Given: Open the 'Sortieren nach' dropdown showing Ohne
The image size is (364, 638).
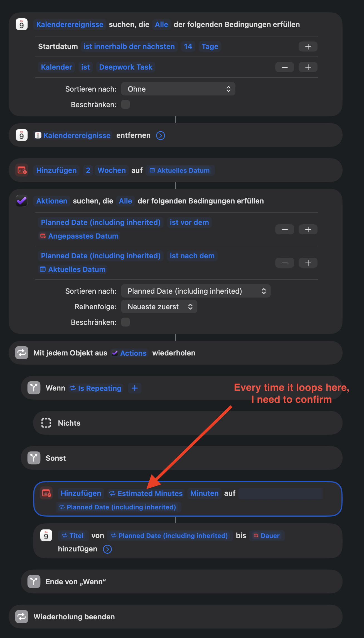Looking at the screenshot, I should (178, 89).
